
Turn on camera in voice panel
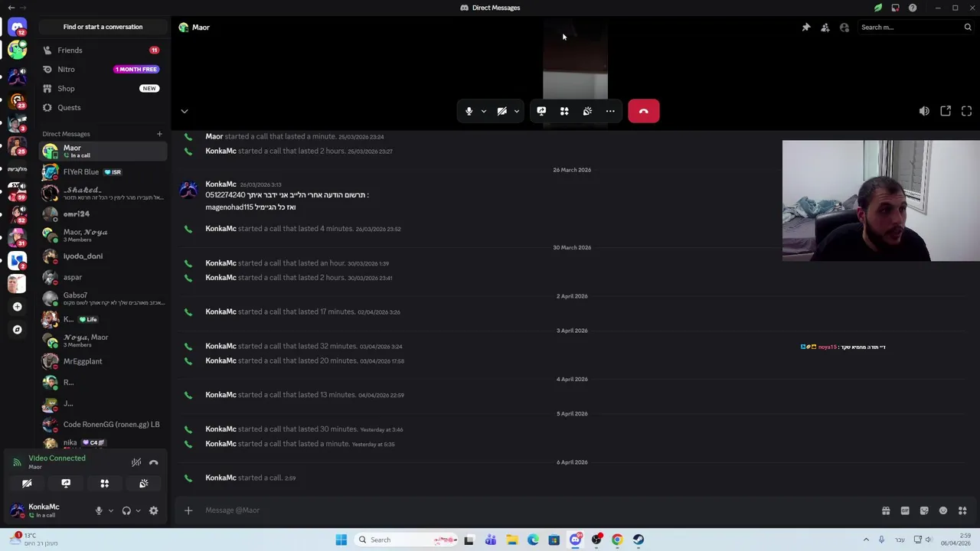27,484
